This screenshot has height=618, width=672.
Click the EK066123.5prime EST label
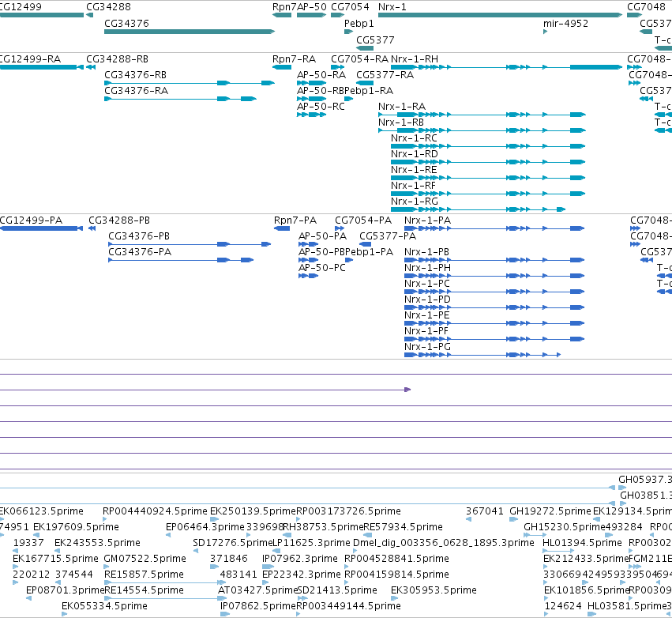42,511
